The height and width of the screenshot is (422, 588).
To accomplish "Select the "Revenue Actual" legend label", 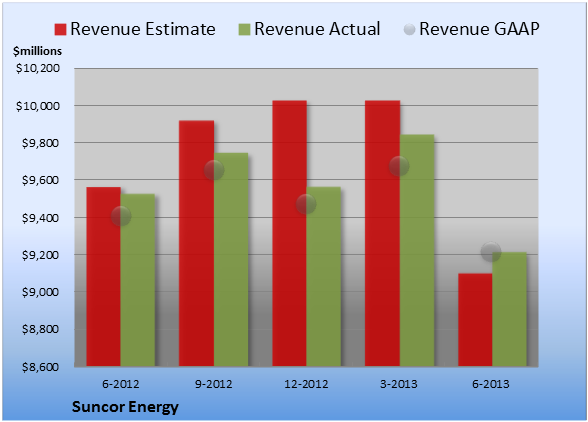I will pyautogui.click(x=317, y=29).
